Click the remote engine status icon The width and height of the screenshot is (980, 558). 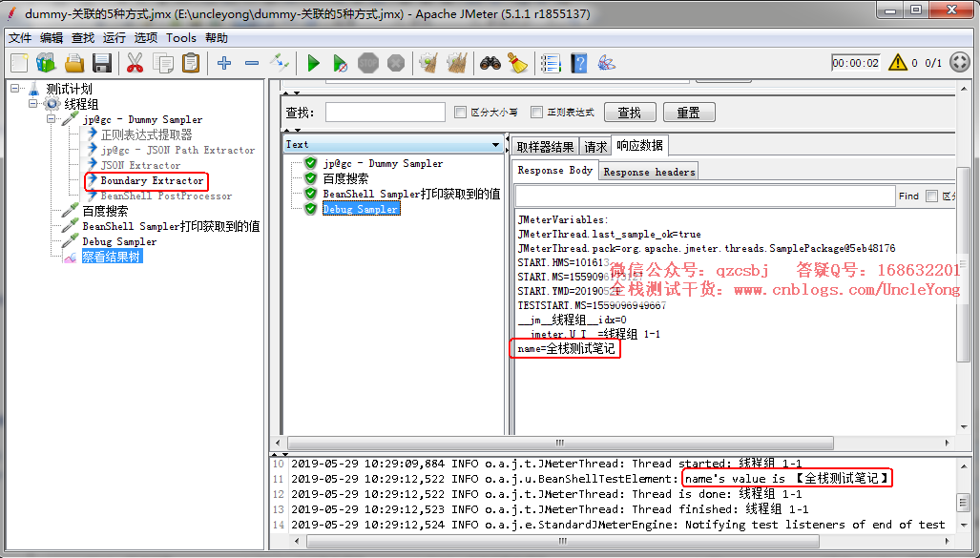(x=959, y=63)
